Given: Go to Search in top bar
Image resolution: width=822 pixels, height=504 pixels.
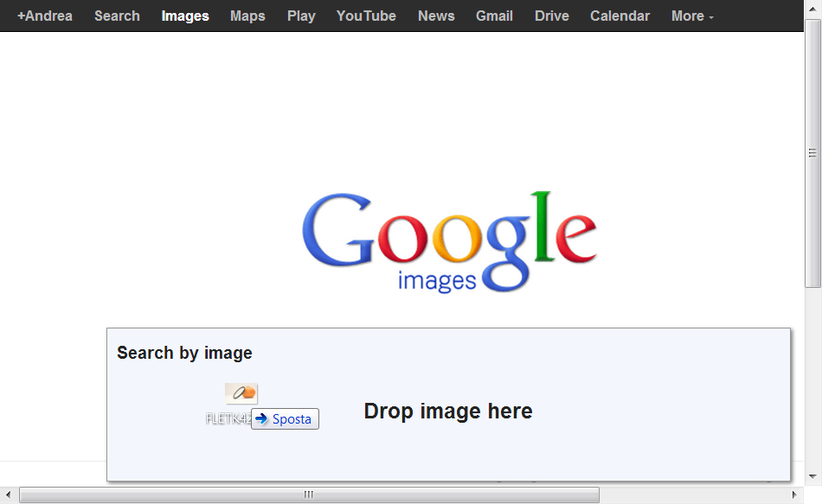Looking at the screenshot, I should 117,16.
